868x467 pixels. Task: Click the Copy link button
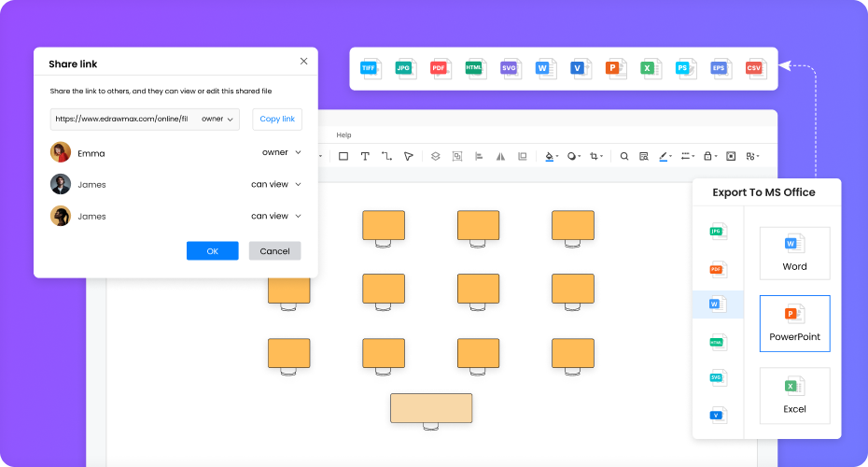(277, 120)
